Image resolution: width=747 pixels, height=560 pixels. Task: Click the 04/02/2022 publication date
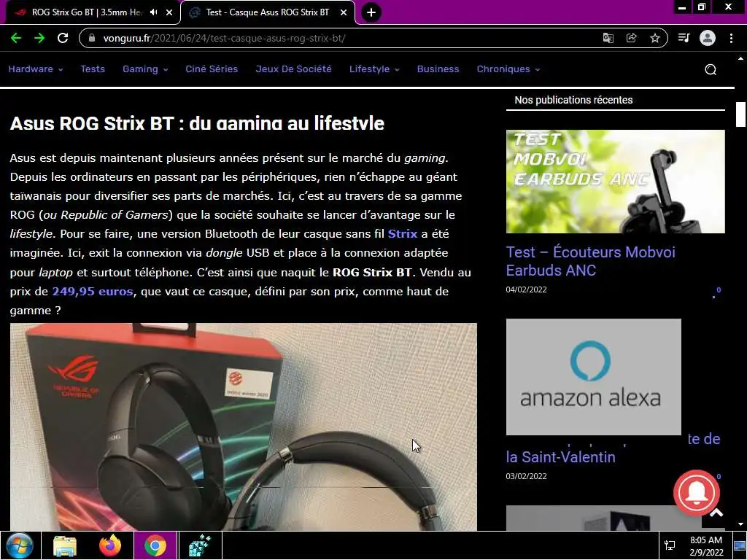click(x=527, y=289)
